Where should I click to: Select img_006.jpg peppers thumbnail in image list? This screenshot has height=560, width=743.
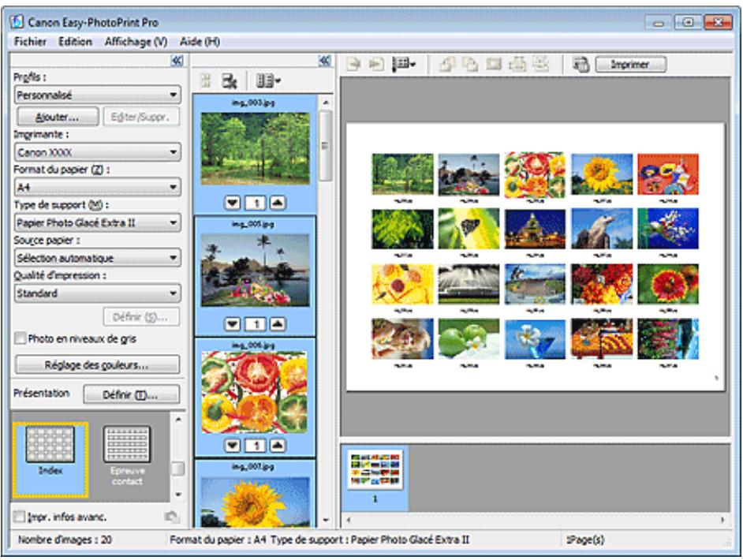click(255, 392)
